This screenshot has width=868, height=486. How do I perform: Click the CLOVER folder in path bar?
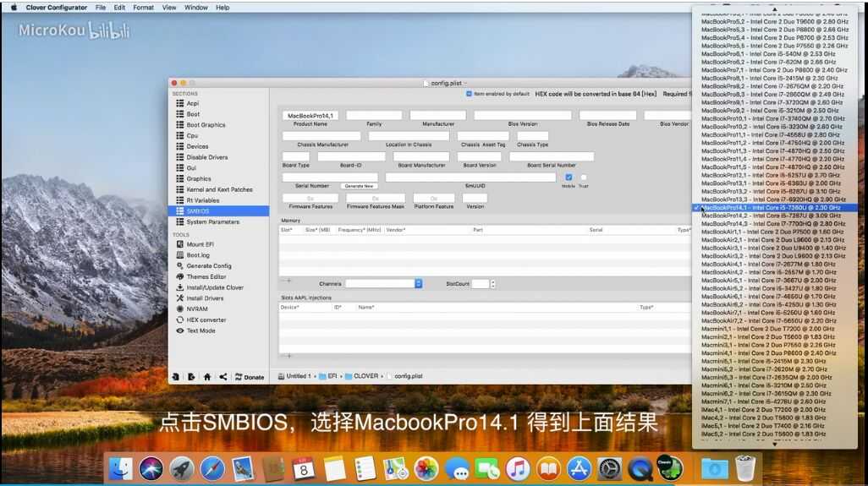361,376
